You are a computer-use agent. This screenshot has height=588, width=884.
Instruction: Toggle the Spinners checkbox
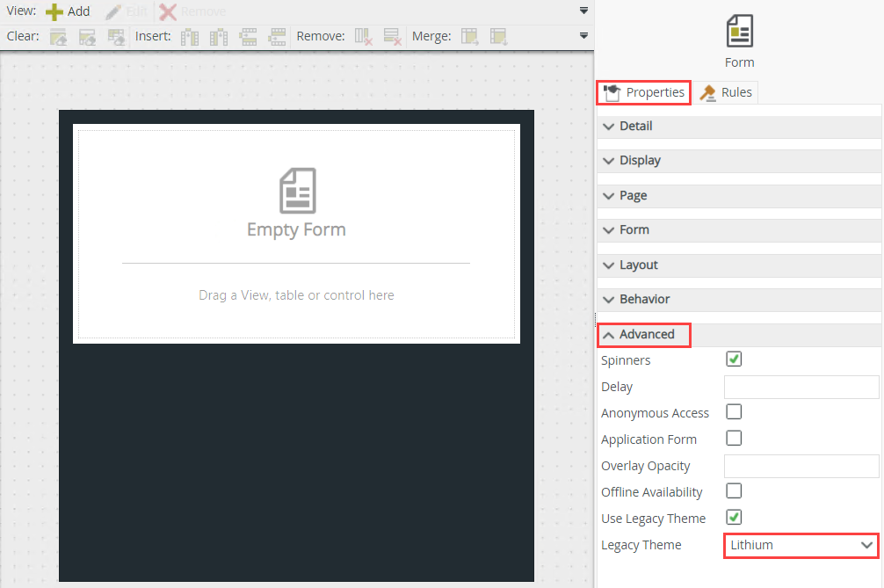pos(734,359)
